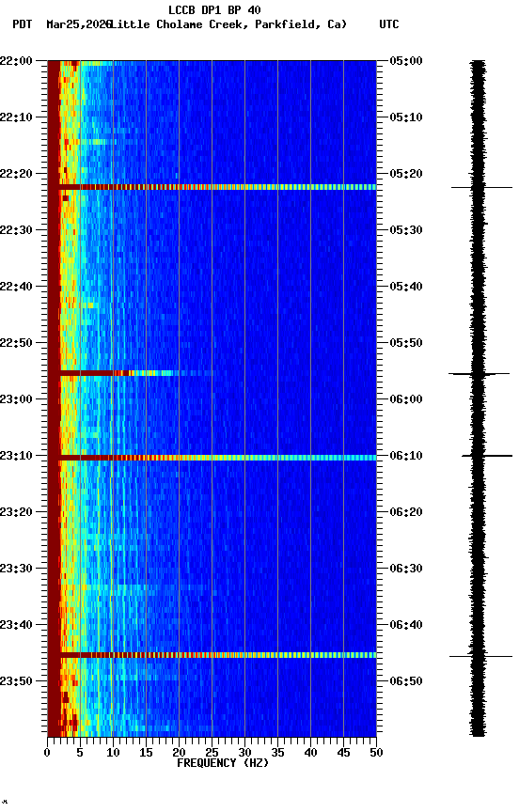Click the 22:30 PDT time label
The width and height of the screenshot is (519, 812).
point(16,230)
